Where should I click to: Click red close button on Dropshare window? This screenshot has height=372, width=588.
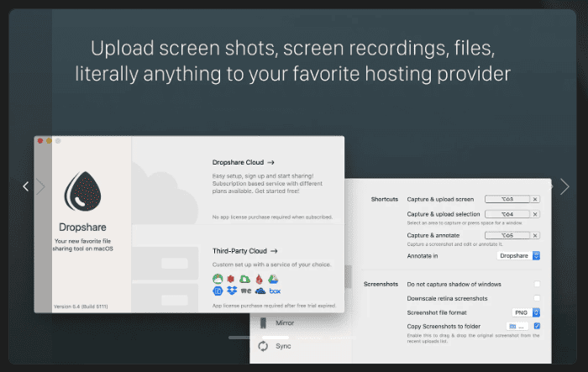(40, 141)
